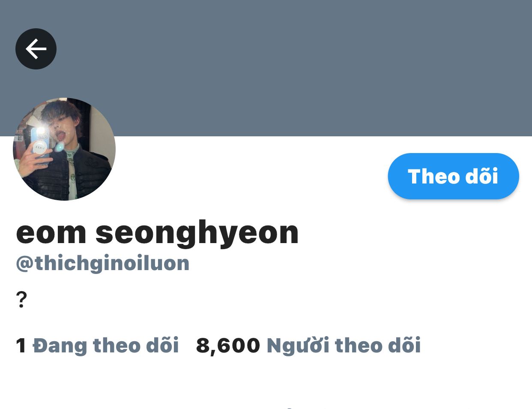Image resolution: width=532 pixels, height=409 pixels.
Task: Open the eom seonghyeon profile picture
Action: pyautogui.click(x=64, y=149)
